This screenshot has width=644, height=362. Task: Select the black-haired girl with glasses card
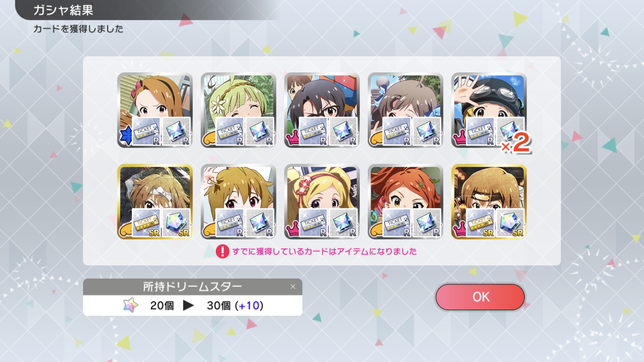322,110
